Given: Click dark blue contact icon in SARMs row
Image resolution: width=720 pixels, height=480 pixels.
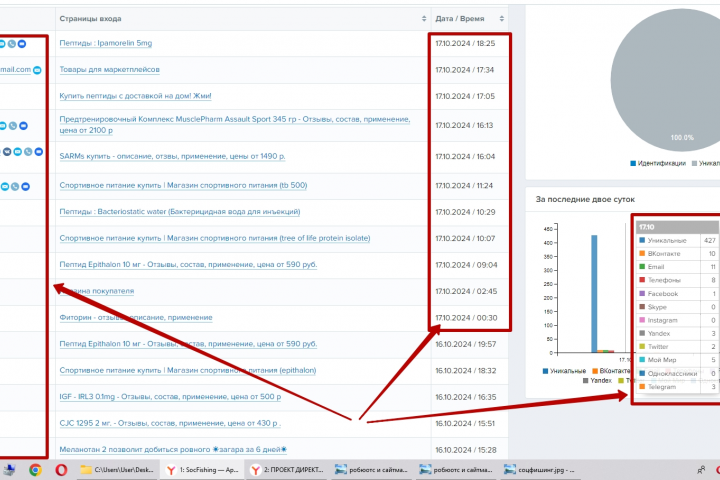Looking at the screenshot, I should 39,152.
